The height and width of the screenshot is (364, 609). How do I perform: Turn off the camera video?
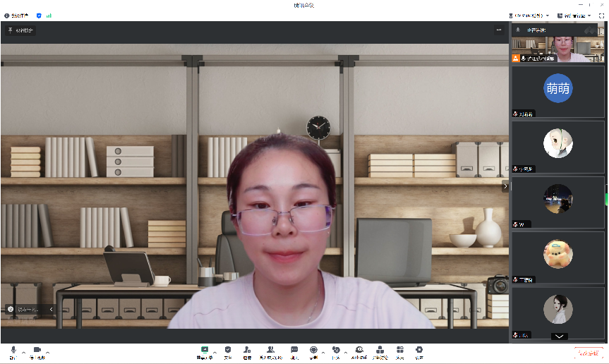coord(37,351)
